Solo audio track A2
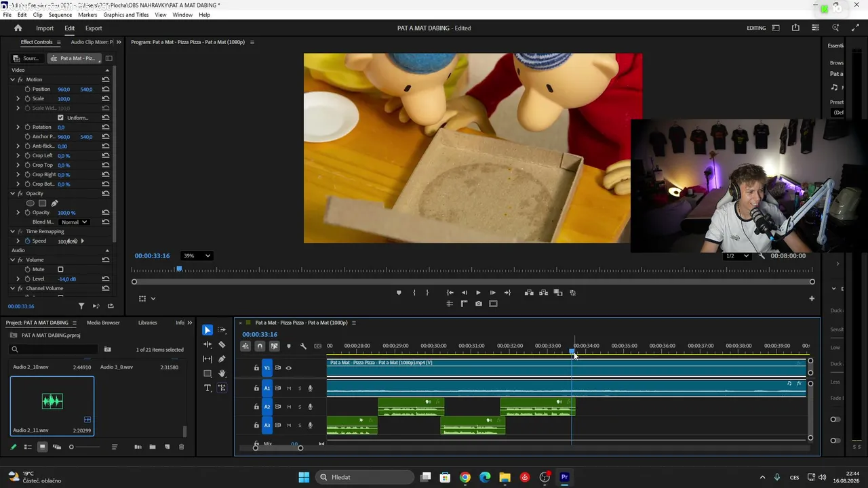The height and width of the screenshot is (488, 868). tap(300, 407)
